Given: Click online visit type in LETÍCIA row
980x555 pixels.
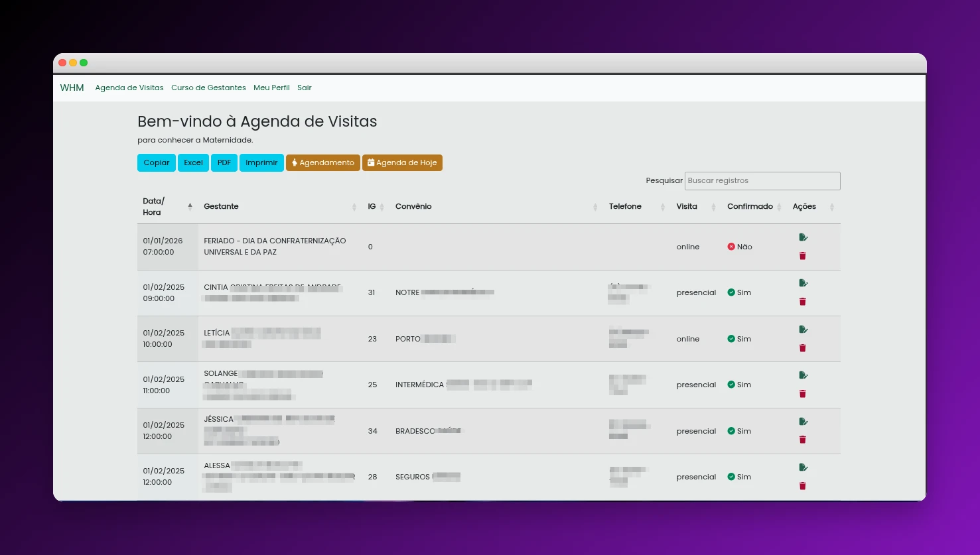Looking at the screenshot, I should point(688,339).
